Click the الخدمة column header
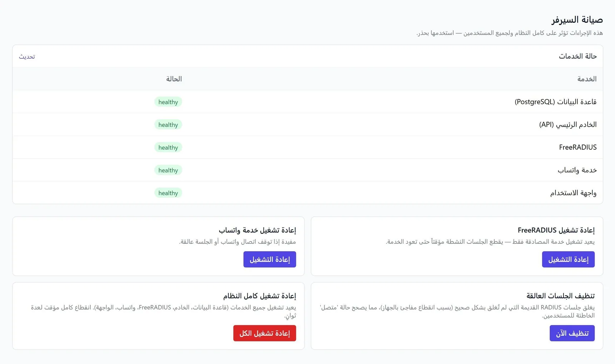Image resolution: width=615 pixels, height=364 pixels. [x=587, y=79]
